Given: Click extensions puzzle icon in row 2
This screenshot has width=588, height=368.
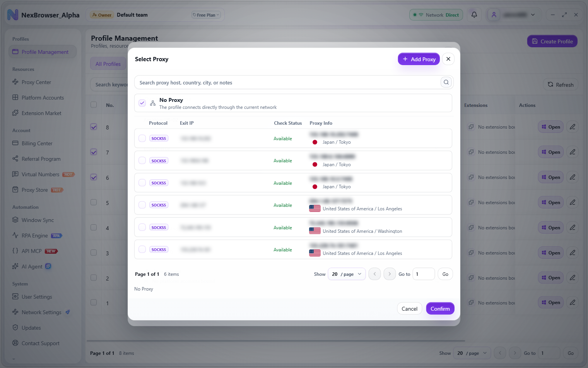Looking at the screenshot, I should click(x=471, y=278).
